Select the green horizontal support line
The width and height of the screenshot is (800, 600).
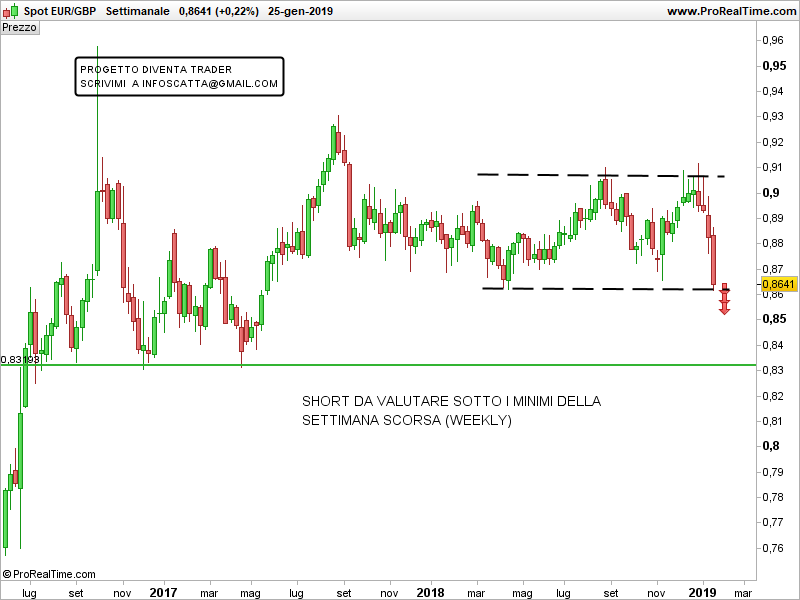tap(400, 365)
